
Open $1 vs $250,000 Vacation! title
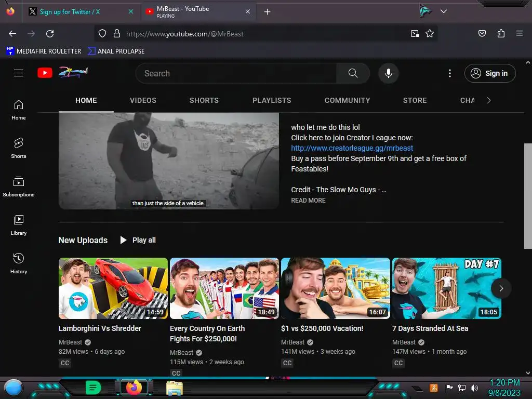click(x=322, y=328)
